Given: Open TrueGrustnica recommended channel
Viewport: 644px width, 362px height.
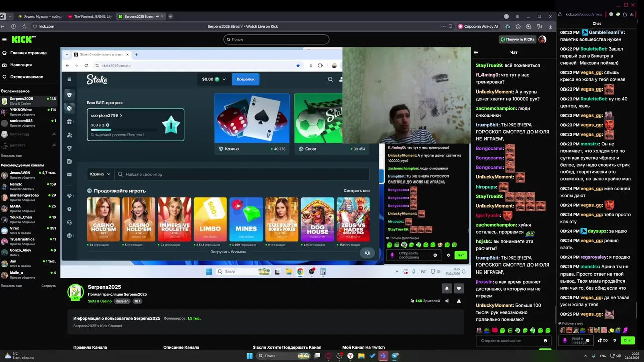Looking at the screenshot, I should pyautogui.click(x=29, y=241).
